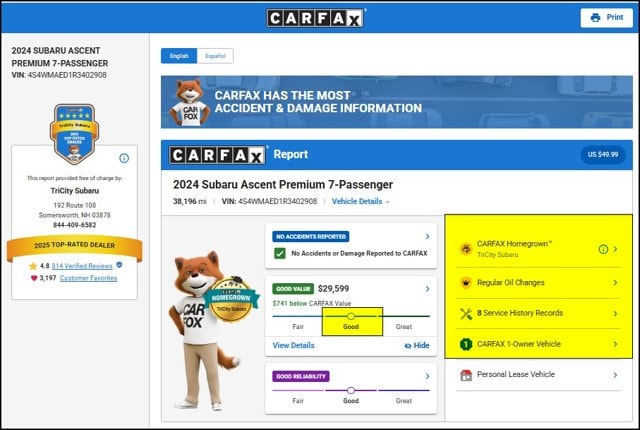Click the Regular Oil Changes icon
Image resolution: width=640 pixels, height=430 pixels.
[466, 283]
